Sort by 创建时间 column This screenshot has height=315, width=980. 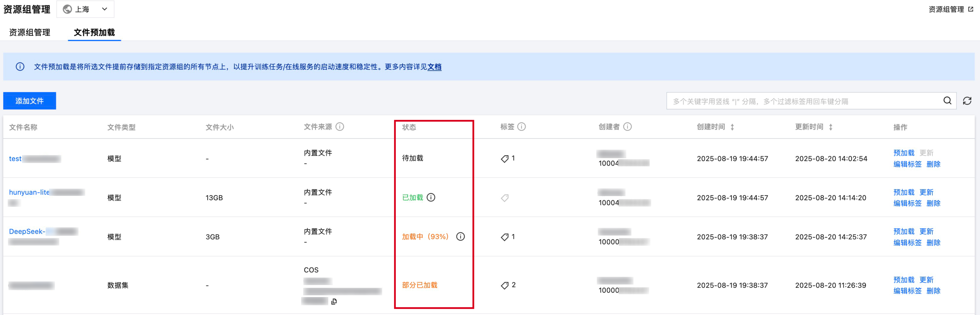[x=732, y=127]
